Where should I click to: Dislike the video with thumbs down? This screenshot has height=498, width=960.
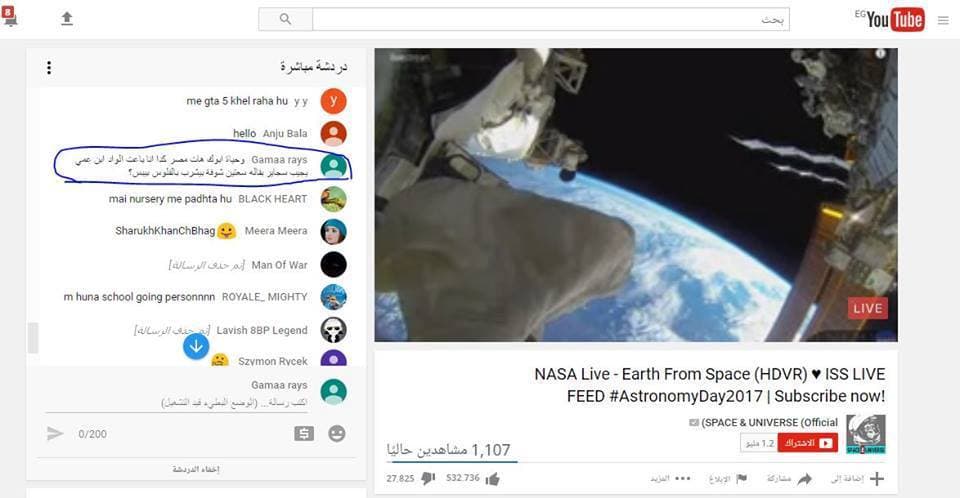[x=428, y=478]
